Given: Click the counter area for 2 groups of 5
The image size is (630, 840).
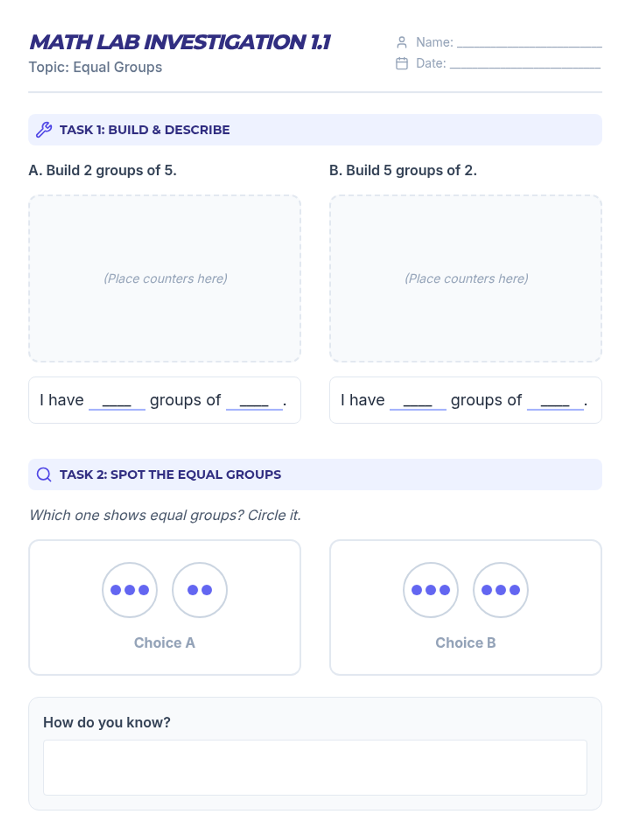Looking at the screenshot, I should [165, 278].
